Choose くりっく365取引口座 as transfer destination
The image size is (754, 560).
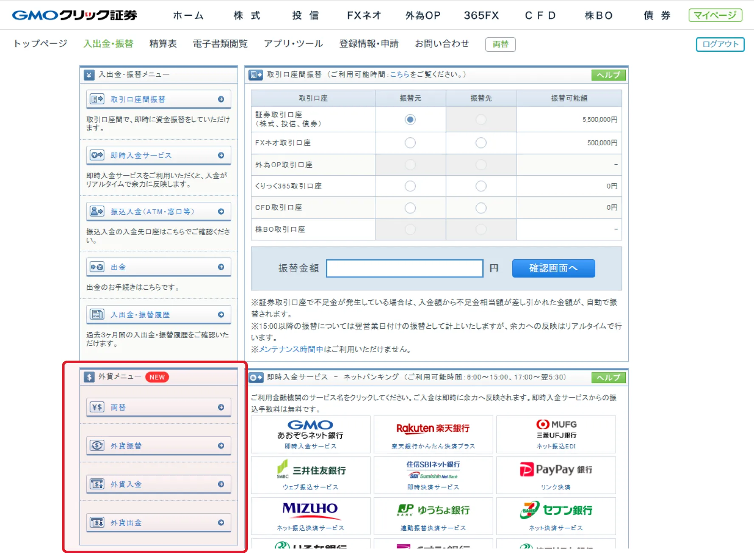[x=481, y=186]
